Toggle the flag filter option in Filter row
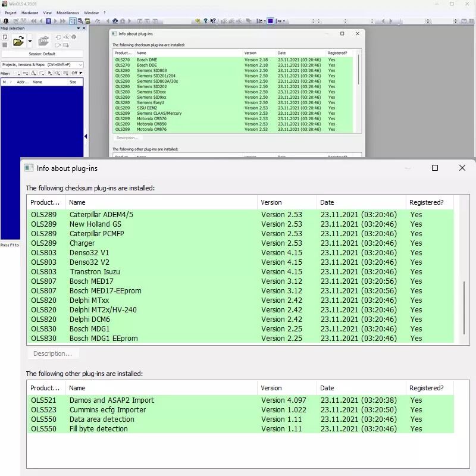This screenshot has width=476, height=476. (x=50, y=73)
